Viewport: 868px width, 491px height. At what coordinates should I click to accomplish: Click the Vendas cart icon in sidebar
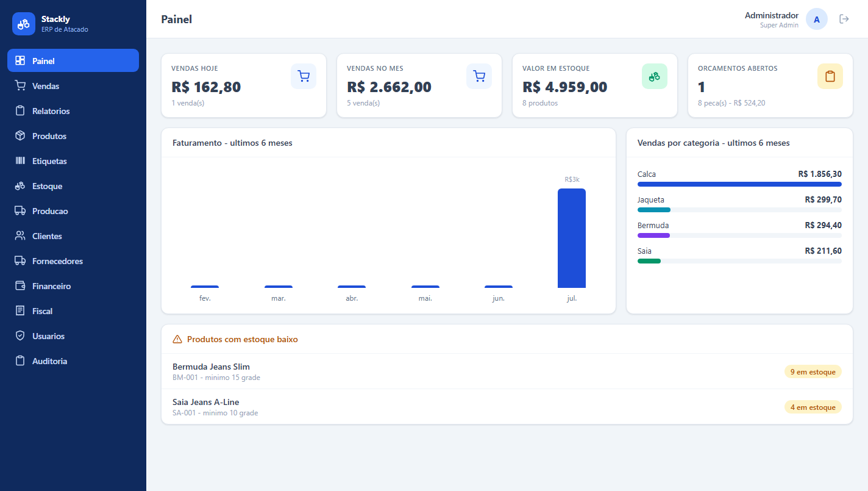click(x=20, y=85)
